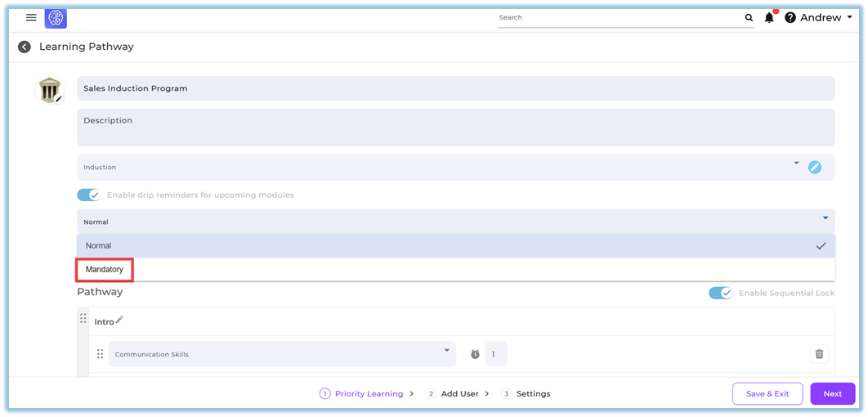Screen dimensions: 868x417
Task: Toggle Enable Sequential Lock switch
Action: 720,293
